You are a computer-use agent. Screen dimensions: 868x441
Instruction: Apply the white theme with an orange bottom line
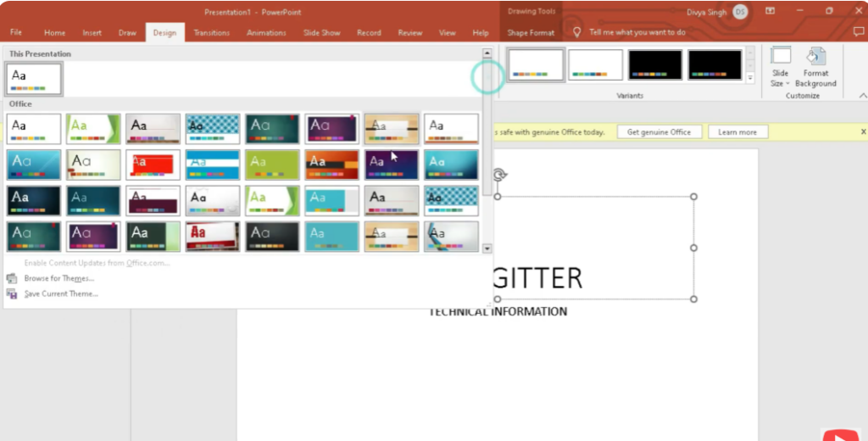pyautogui.click(x=451, y=129)
